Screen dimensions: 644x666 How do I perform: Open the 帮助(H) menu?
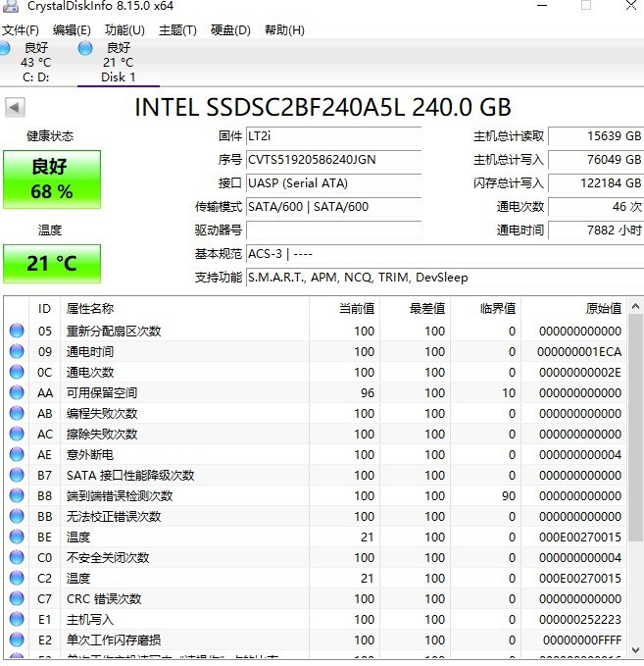click(x=284, y=30)
